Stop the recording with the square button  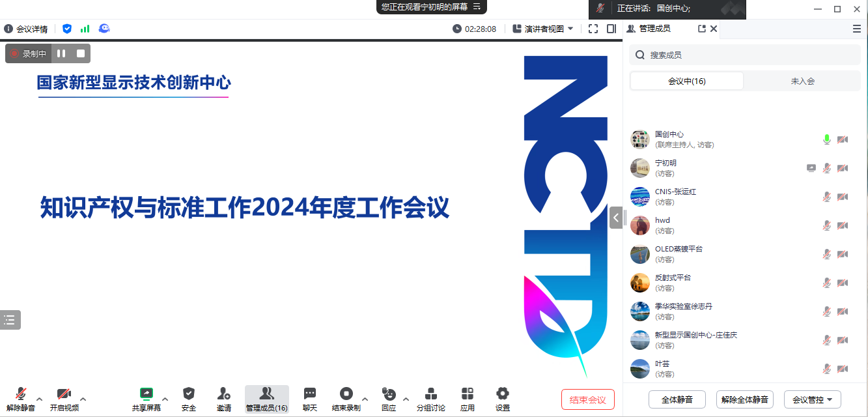[x=81, y=53]
